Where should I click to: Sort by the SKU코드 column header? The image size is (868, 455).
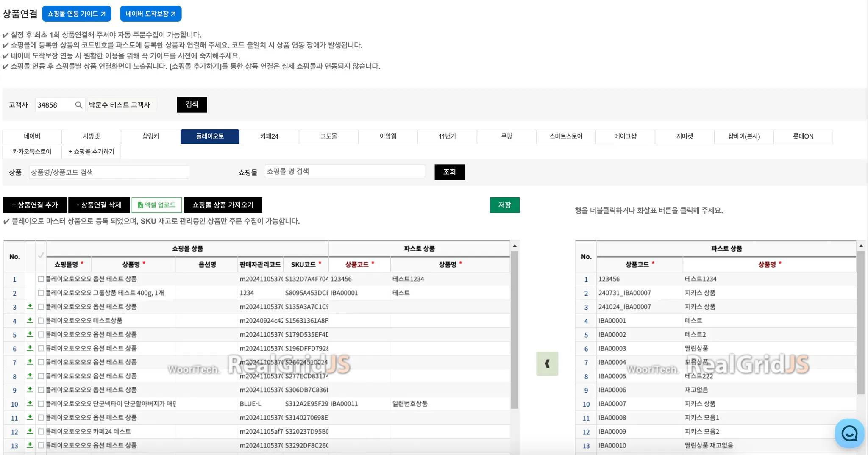point(306,264)
